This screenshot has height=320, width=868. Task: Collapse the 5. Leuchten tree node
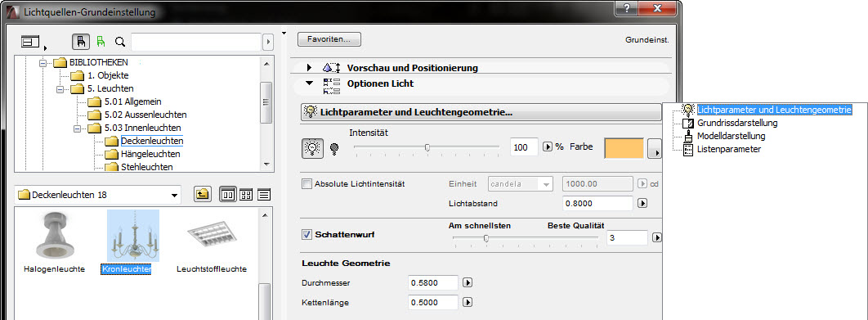pos(60,88)
